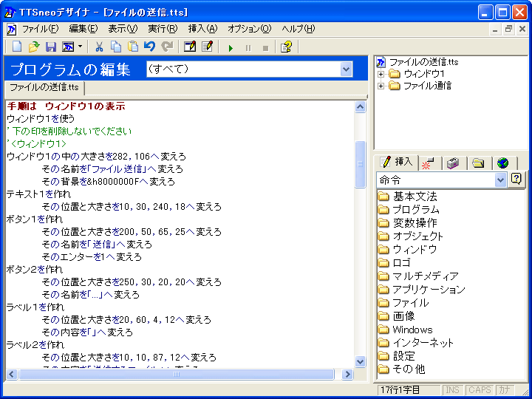Open the 表示(V) menu
532x399 pixels.
pyautogui.click(x=123, y=29)
